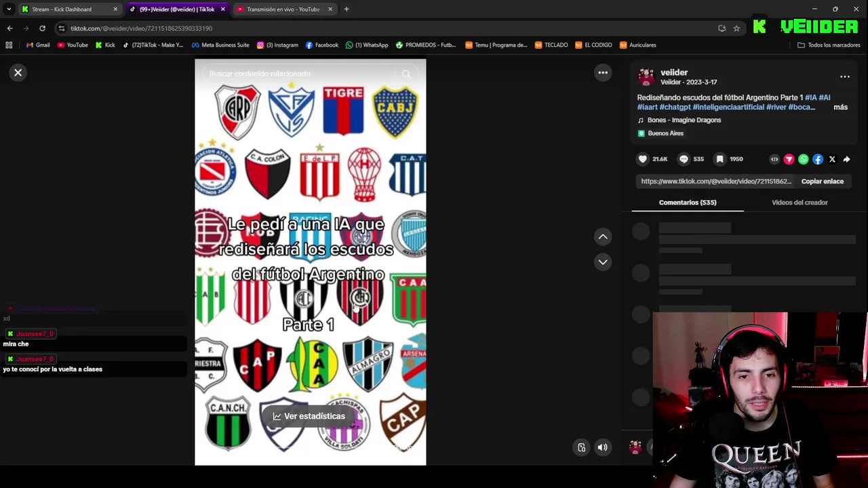Open the YouTube bookmark

click(x=73, y=45)
